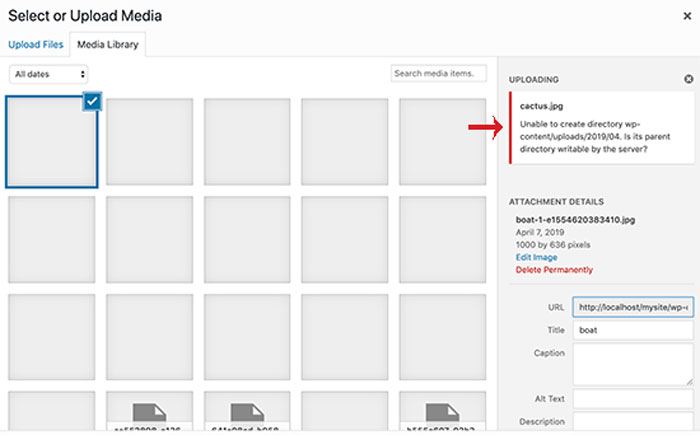Viewport: 700px width, 435px height.
Task: Open the All dates filter dropdown
Action: [x=49, y=74]
